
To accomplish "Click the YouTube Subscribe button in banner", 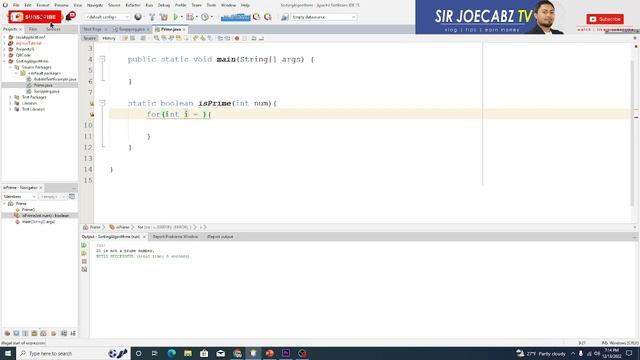I will click(x=605, y=19).
